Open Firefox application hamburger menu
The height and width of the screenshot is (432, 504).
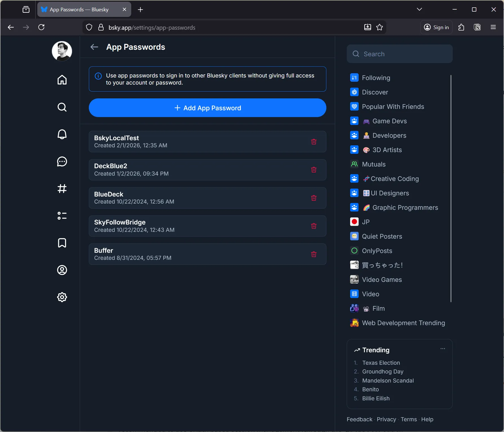493,27
